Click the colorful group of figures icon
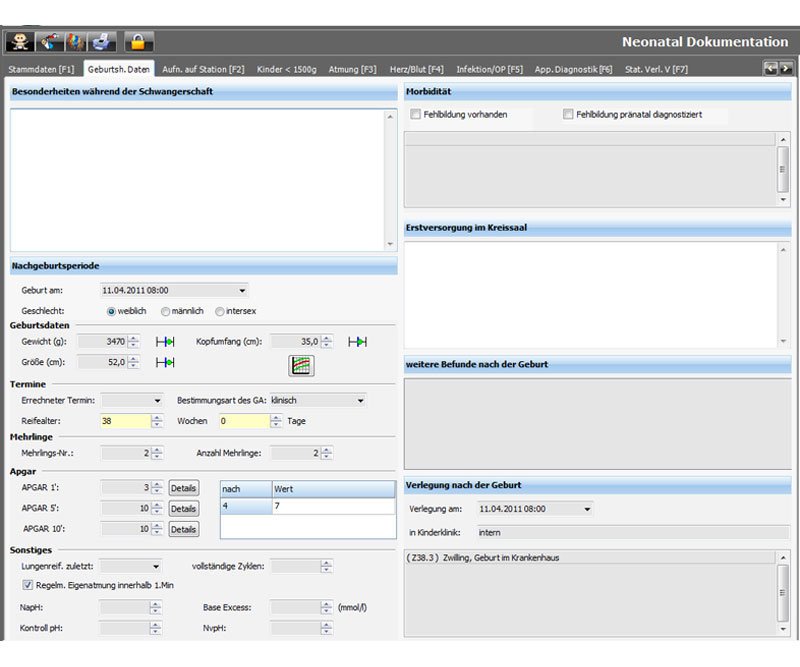This screenshot has width=800, height=667. (x=76, y=42)
